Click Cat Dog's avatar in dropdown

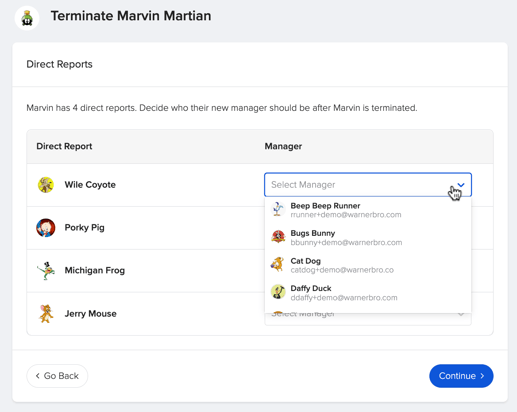(278, 265)
